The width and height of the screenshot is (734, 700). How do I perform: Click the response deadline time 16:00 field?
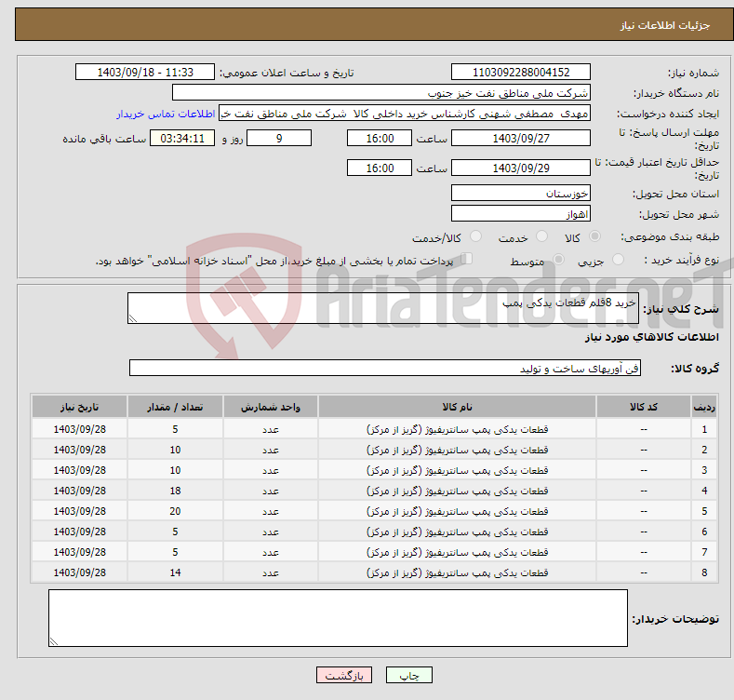click(380, 138)
